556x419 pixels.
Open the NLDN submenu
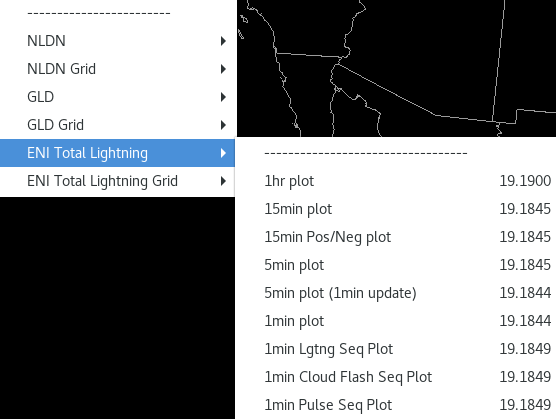pos(117,41)
